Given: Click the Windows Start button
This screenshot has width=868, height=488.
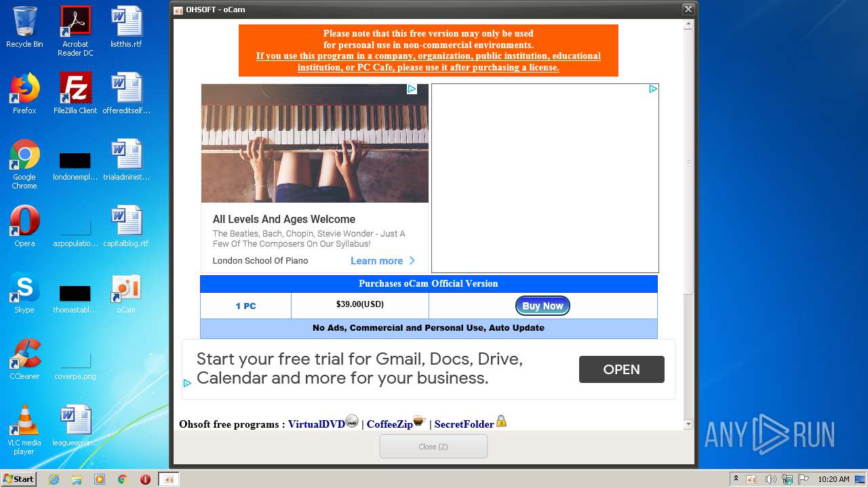Looking at the screenshot, I should pyautogui.click(x=19, y=479).
